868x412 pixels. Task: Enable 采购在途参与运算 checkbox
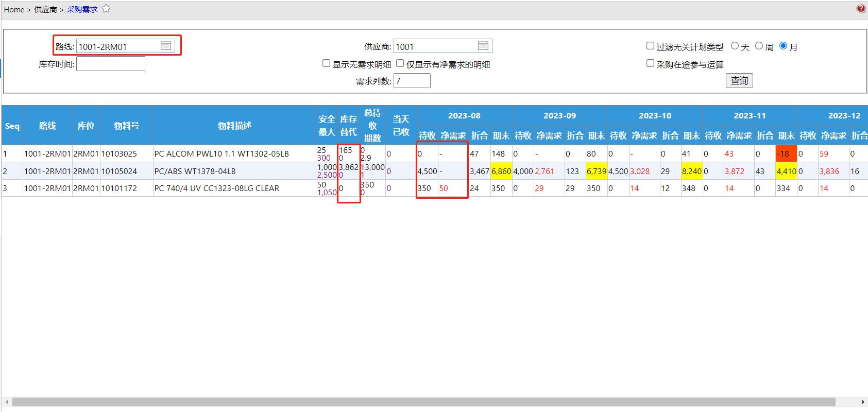pos(650,63)
